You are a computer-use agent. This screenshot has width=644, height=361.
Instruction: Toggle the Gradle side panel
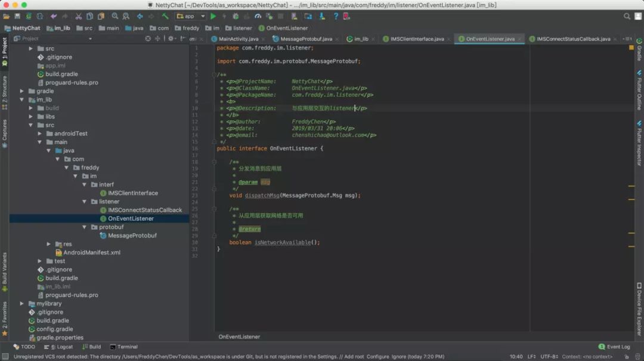(639, 53)
